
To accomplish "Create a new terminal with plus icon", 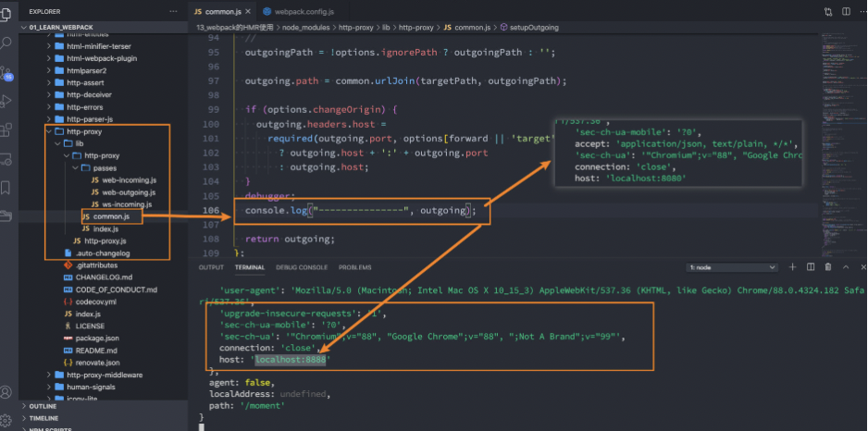I will (793, 267).
